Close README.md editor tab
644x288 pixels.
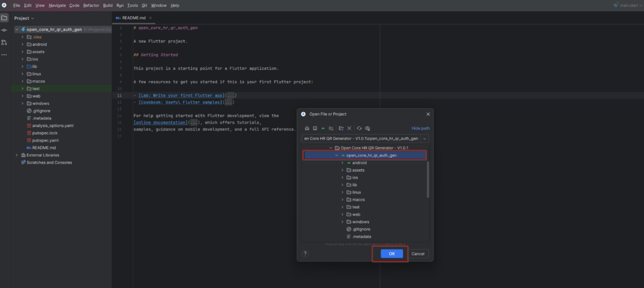[150, 18]
